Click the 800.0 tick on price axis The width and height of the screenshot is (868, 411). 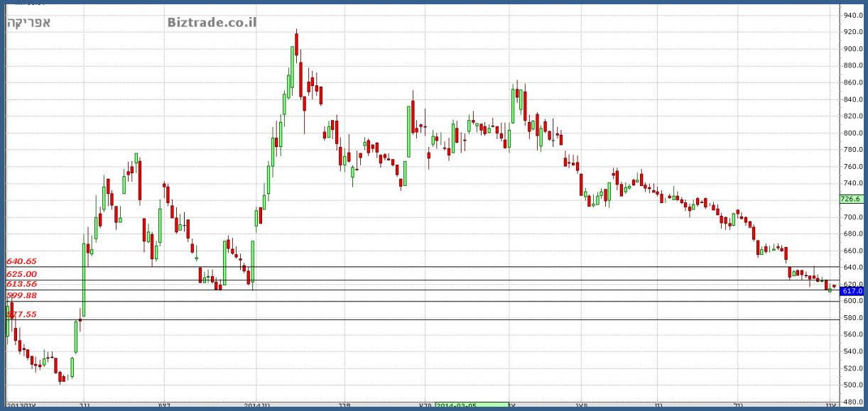click(x=852, y=133)
